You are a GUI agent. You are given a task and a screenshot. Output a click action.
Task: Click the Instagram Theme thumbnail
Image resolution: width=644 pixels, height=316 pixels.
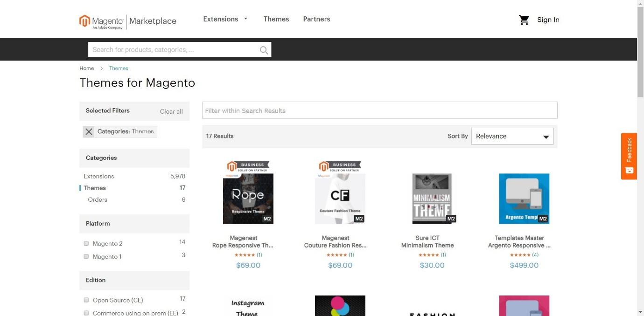(248, 306)
